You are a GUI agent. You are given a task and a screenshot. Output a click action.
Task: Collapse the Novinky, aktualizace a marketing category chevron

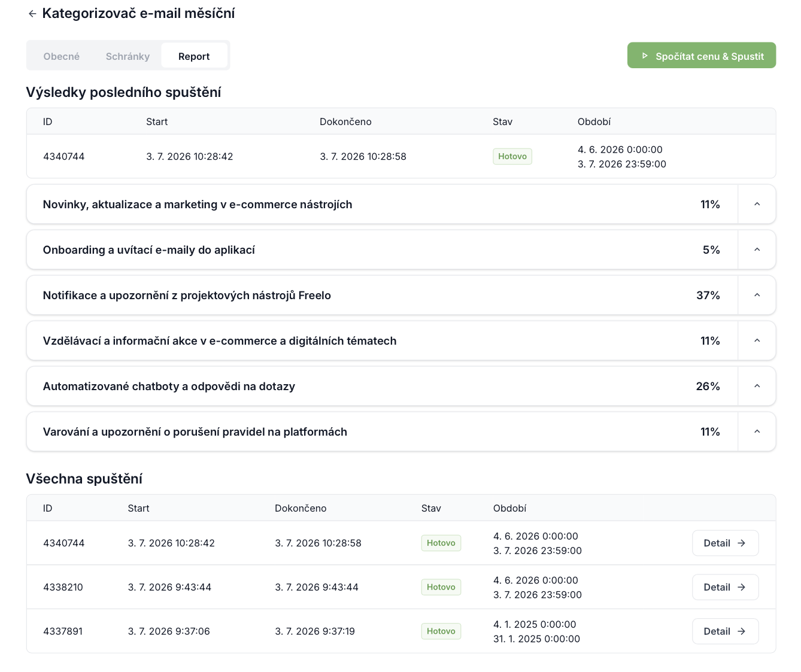click(757, 205)
